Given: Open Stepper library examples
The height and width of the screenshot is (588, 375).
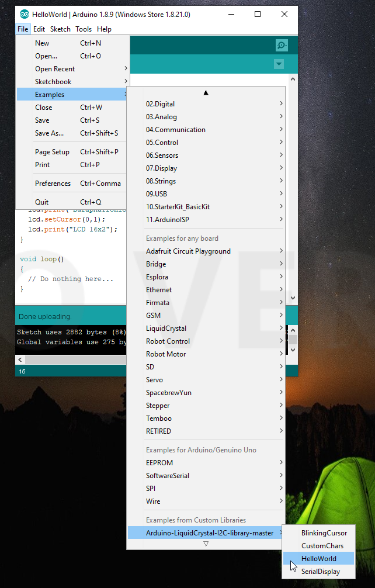Looking at the screenshot, I should (206, 406).
